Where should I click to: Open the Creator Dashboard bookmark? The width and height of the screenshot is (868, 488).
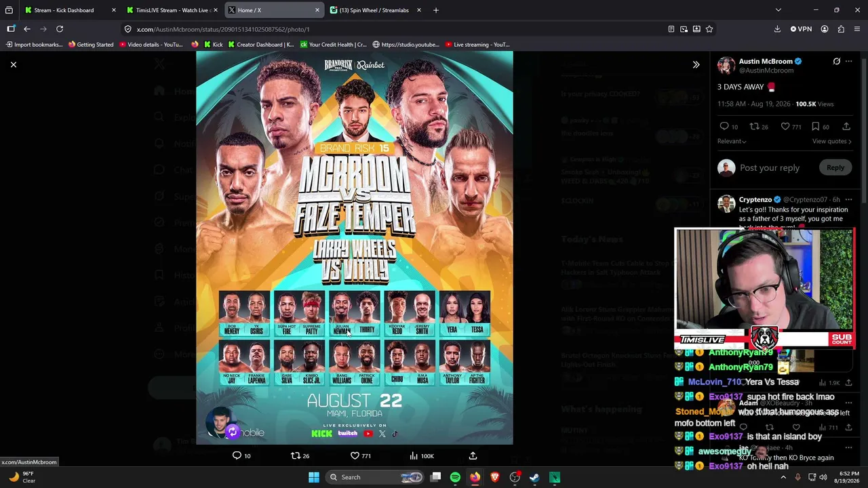pos(261,45)
